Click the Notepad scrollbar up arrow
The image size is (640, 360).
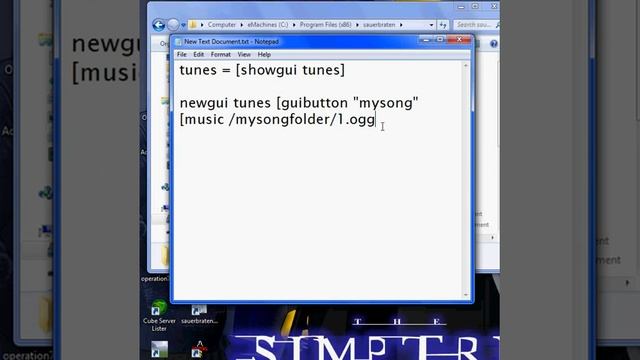click(x=466, y=65)
